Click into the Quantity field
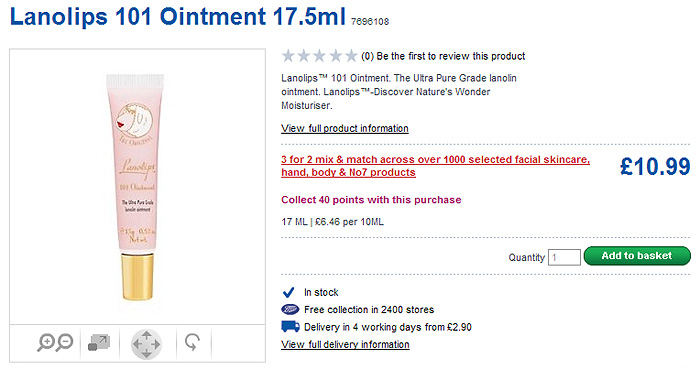The image size is (700, 369). pos(564,257)
